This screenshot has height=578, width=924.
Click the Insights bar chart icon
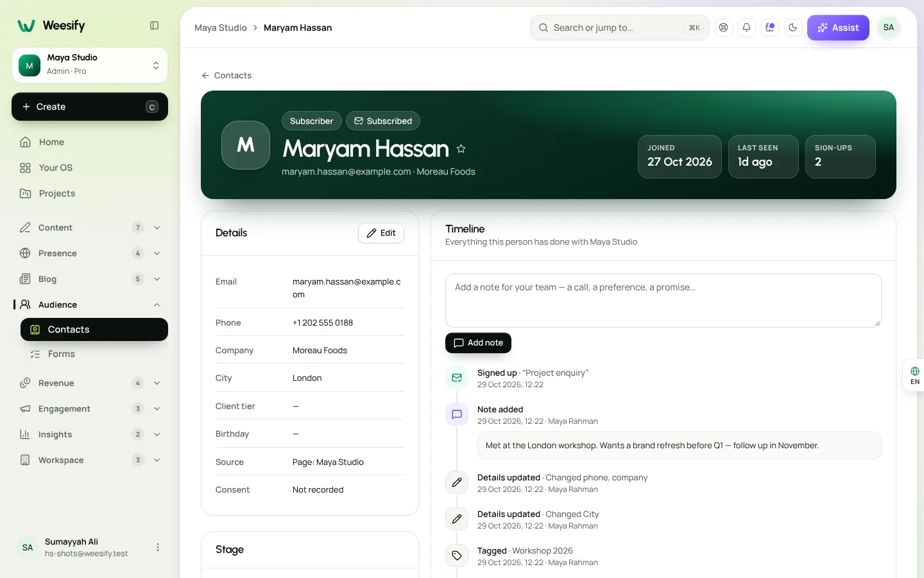pos(25,434)
